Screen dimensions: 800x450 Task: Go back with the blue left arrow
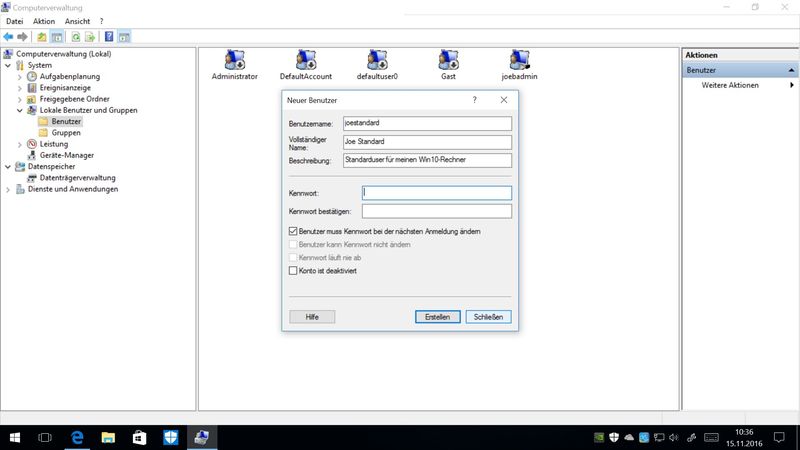pyautogui.click(x=8, y=37)
